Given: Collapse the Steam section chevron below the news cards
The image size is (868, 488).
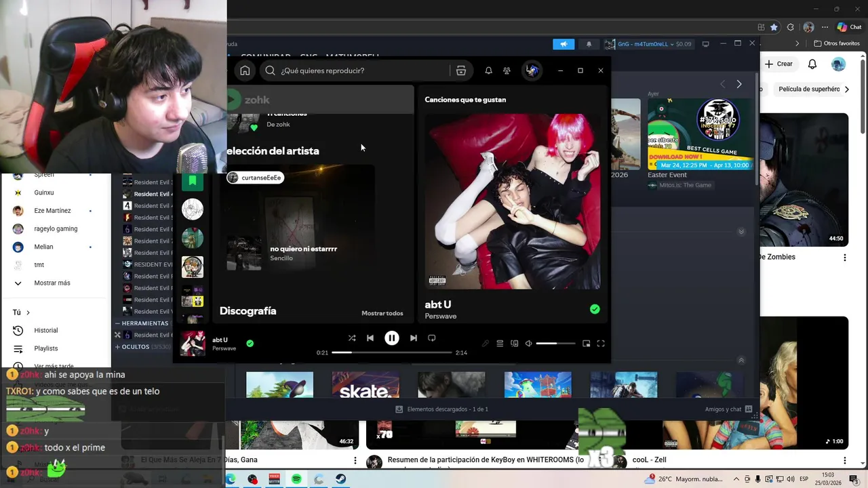Looking at the screenshot, I should click(x=741, y=232).
